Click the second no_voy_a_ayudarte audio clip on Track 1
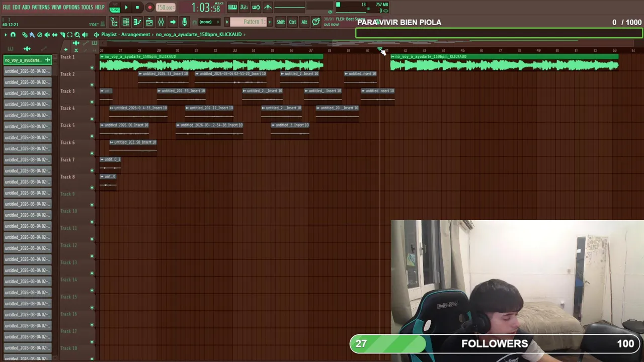This screenshot has width=644, height=362. [504, 63]
